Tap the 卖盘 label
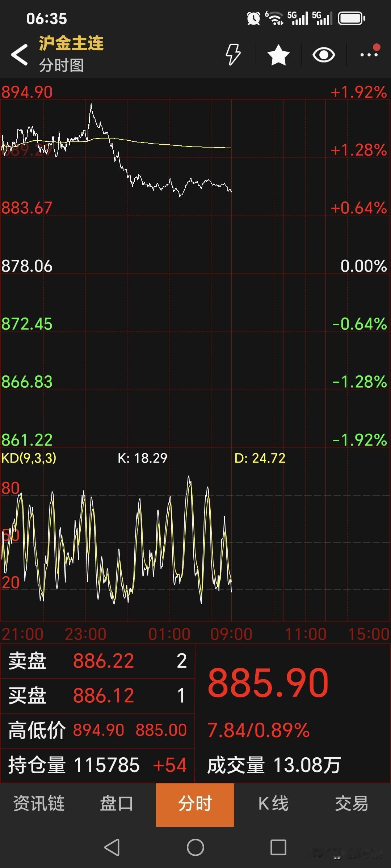391x868 pixels. 27,661
